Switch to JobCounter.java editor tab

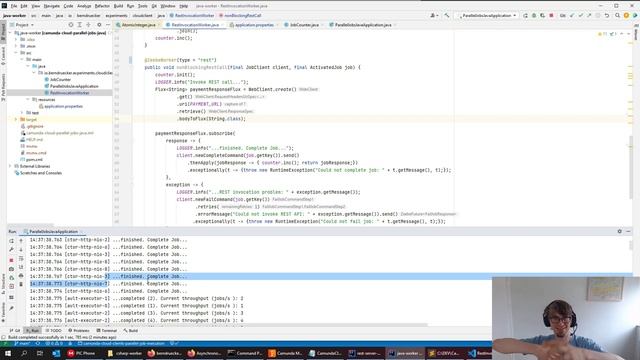[304, 25]
